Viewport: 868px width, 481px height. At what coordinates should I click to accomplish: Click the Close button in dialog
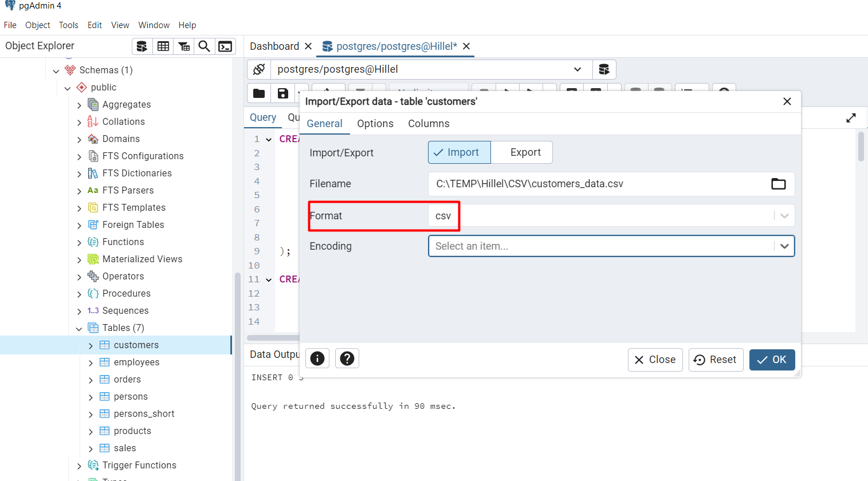click(655, 360)
